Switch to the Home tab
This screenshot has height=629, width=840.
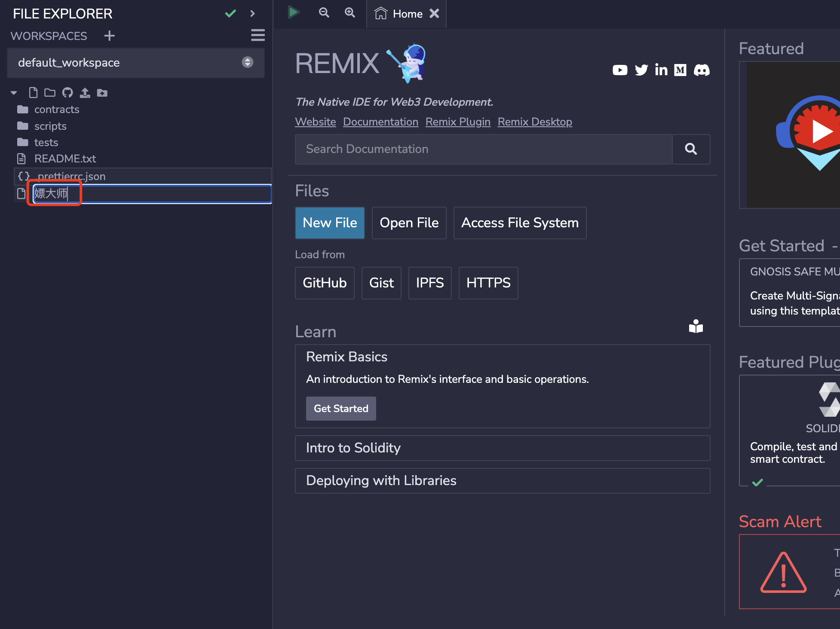tap(407, 14)
